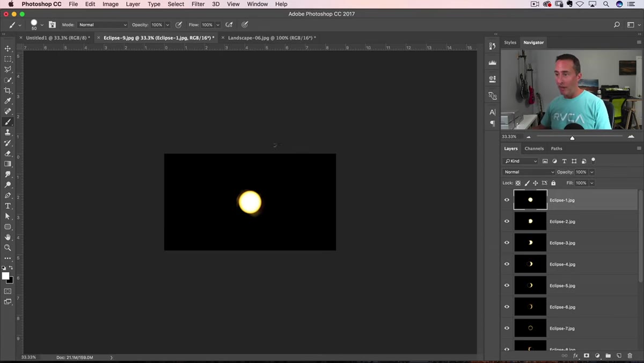644x363 pixels.
Task: Select the Zoom tool
Action: point(8,248)
